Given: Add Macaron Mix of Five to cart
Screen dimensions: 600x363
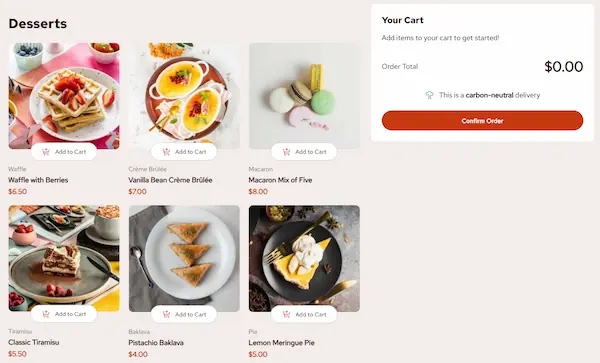Looking at the screenshot, I should click(x=304, y=152).
